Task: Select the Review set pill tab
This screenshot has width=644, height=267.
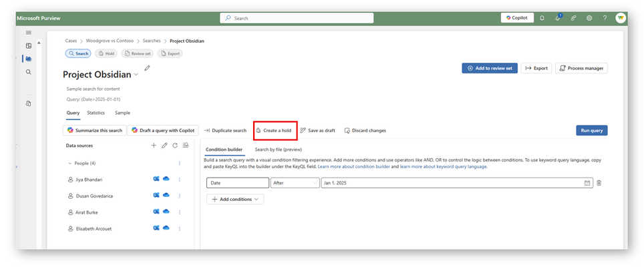Action: pyautogui.click(x=138, y=53)
